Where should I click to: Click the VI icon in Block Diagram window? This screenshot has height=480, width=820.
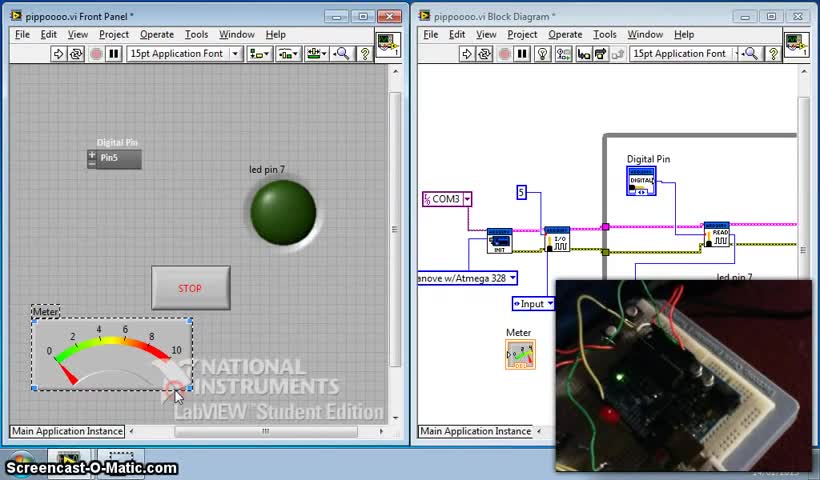coord(796,44)
